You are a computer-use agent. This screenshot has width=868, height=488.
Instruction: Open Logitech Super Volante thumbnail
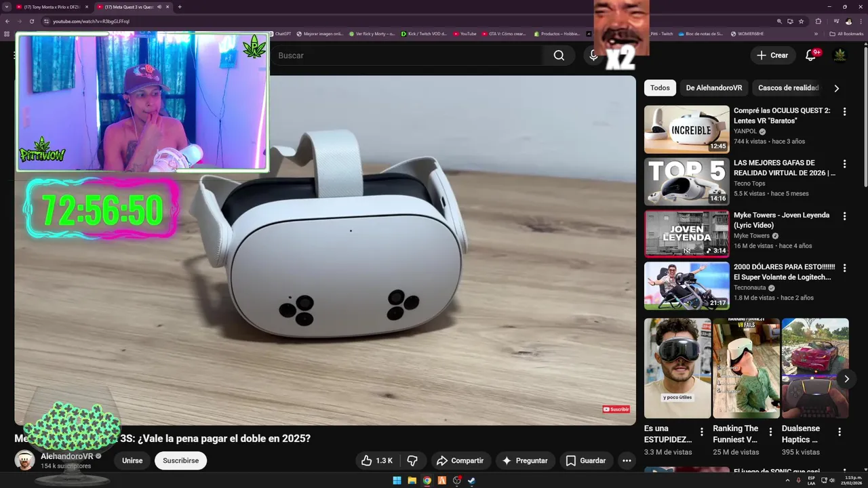coord(686,286)
